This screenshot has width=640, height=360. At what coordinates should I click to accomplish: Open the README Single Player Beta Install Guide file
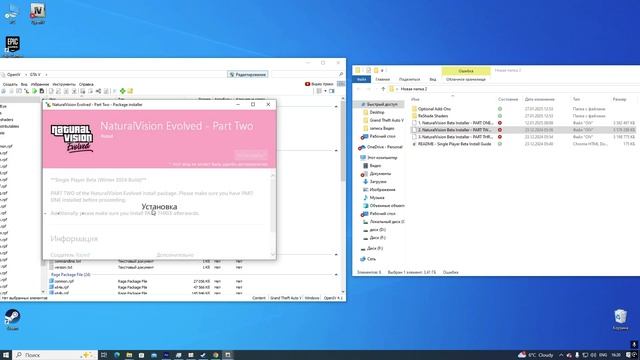pos(454,144)
